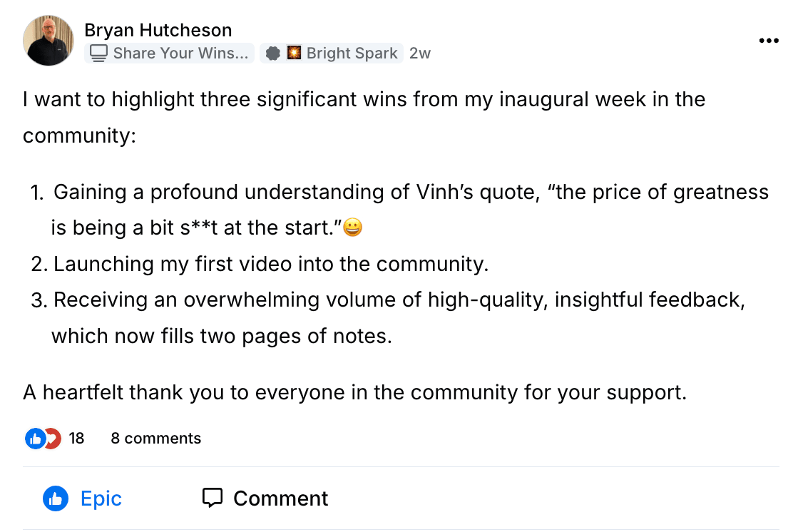803x532 pixels.
Task: Click the 2w post timestamp
Action: (420, 53)
